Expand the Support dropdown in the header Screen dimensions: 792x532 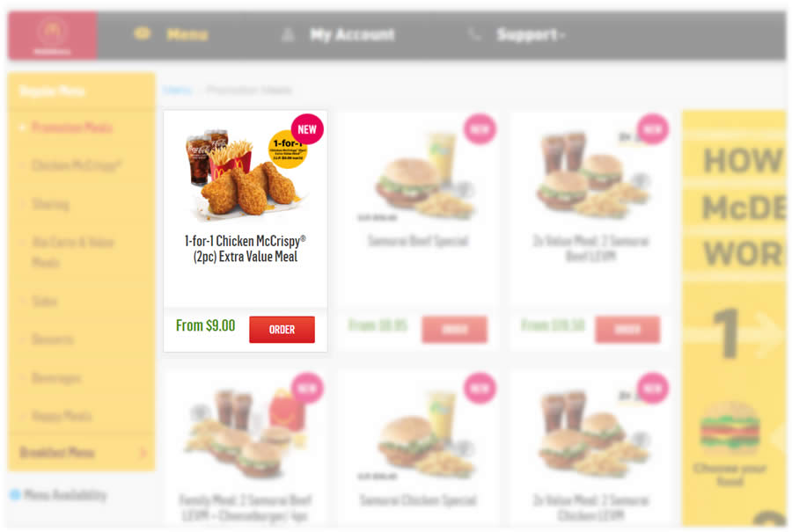(531, 34)
